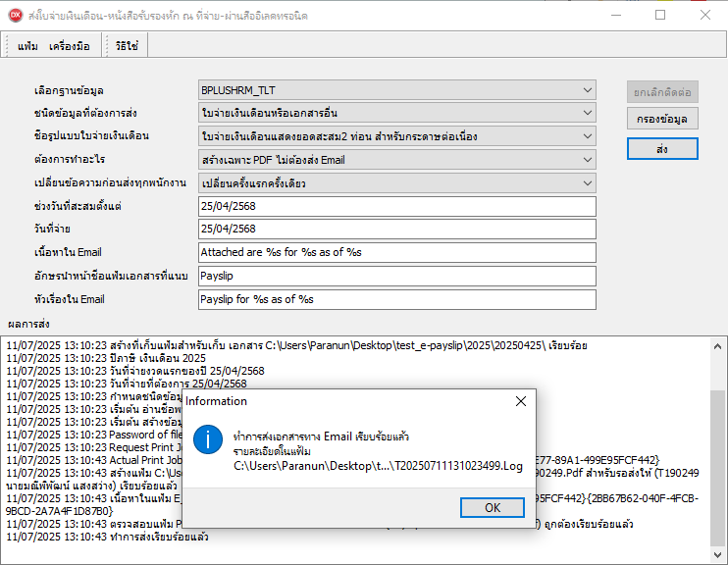Click the หัวเรื่องใน Email subject field

coord(395,300)
